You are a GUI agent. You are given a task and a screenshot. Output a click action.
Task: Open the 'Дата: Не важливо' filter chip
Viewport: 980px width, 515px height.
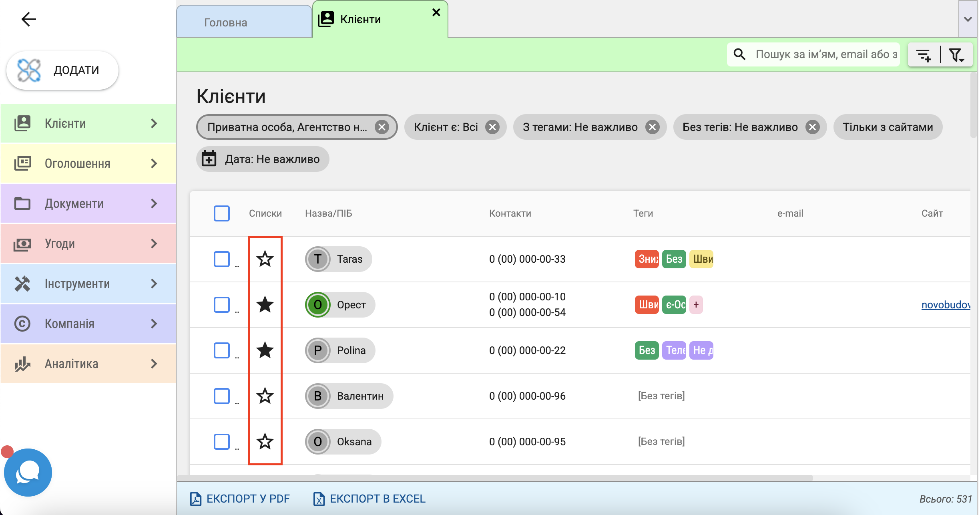pyautogui.click(x=263, y=159)
